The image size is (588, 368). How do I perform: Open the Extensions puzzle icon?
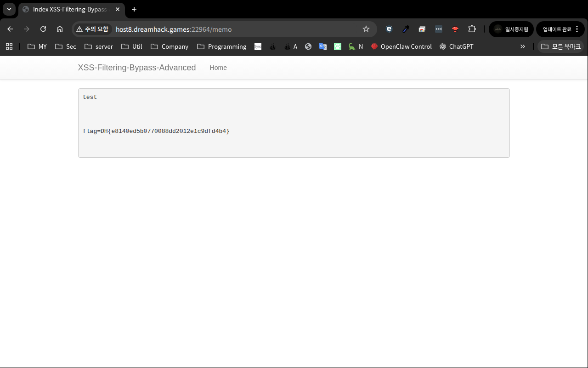(472, 29)
